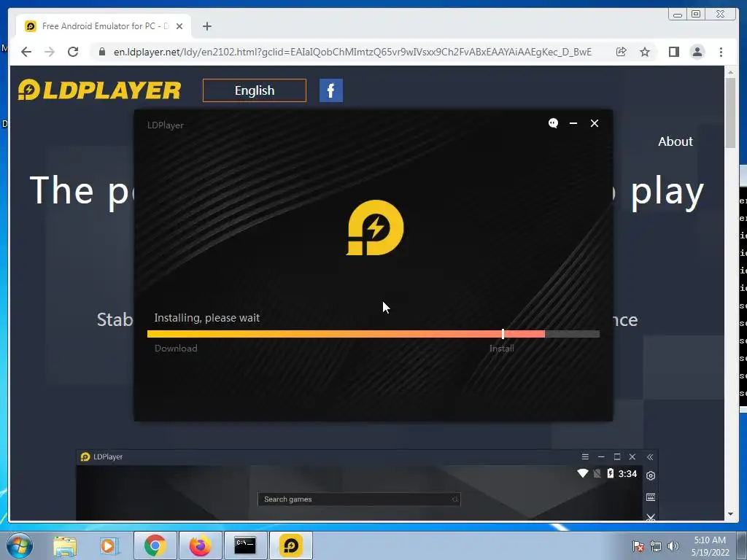Click the installation progress bar
747x560 pixels.
[373, 334]
